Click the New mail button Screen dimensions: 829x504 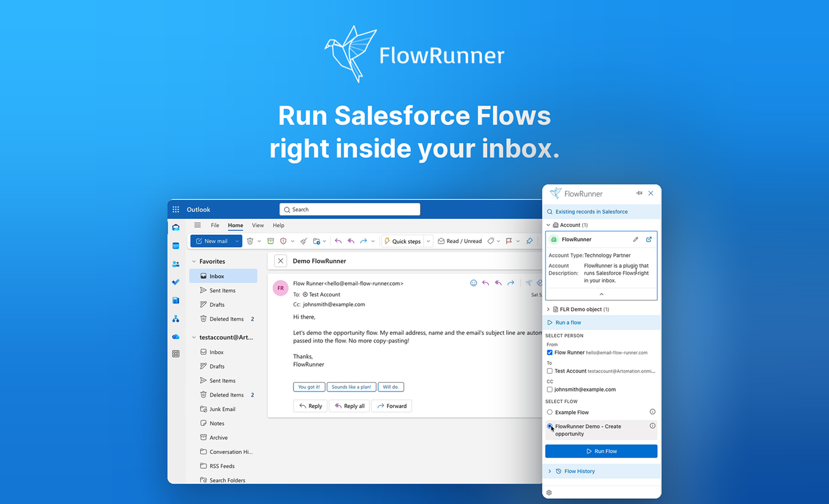212,241
